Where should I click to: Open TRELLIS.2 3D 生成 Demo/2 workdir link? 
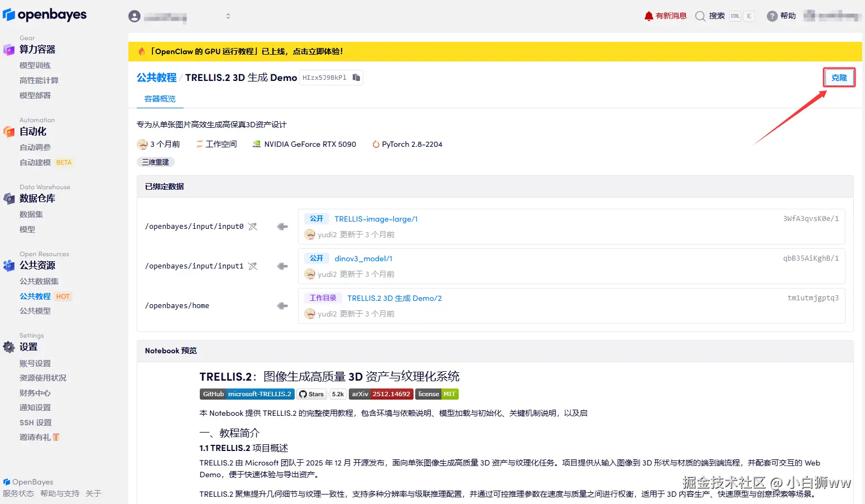tap(395, 298)
